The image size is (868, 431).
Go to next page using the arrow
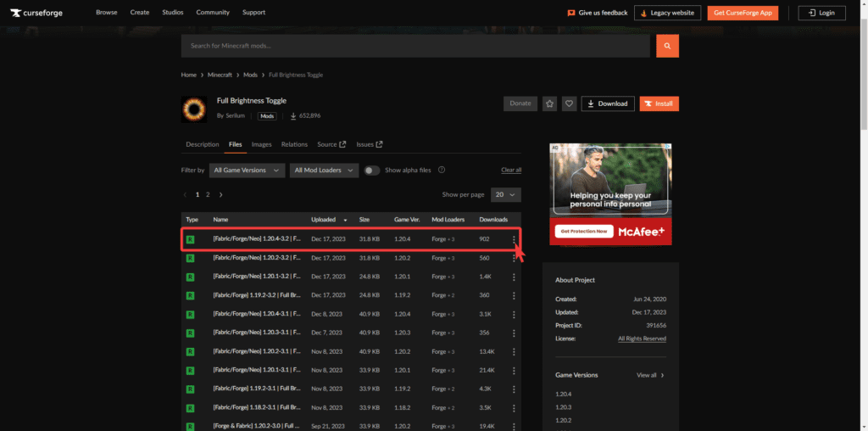[220, 194]
